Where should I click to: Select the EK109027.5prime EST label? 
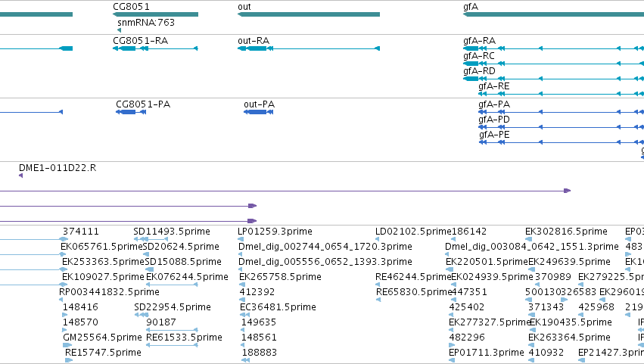click(x=103, y=277)
